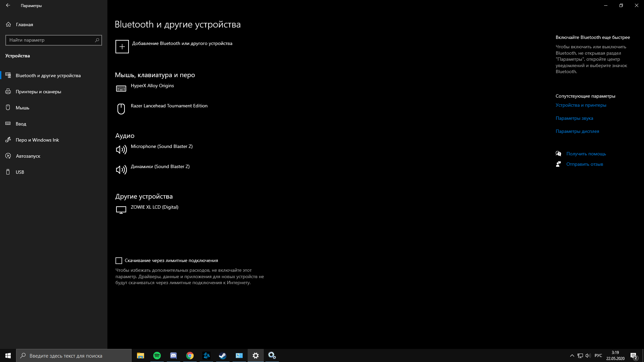Select Microphone (Sound Blaster Z) device

point(162,146)
